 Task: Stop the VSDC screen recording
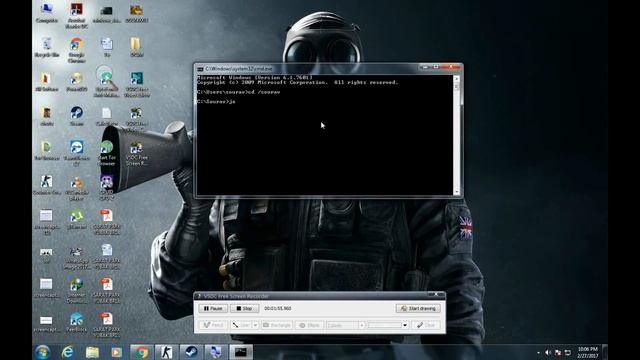click(244, 309)
